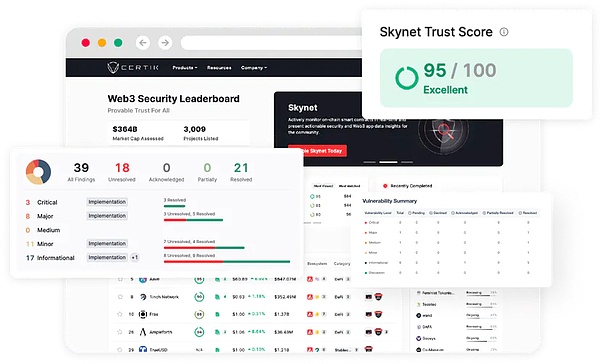Viewport: 600px width, 364px height.
Task: Toggle favorite star for 1inch Network row
Action: pos(120,297)
